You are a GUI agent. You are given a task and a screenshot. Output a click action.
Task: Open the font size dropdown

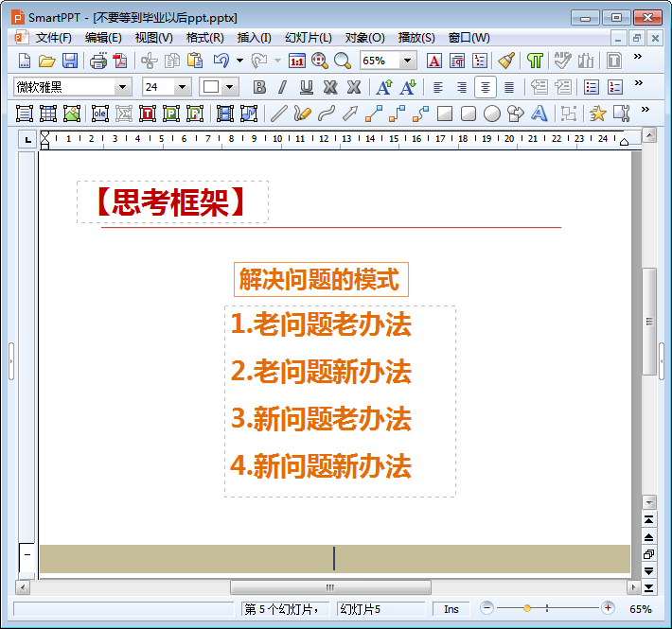(x=182, y=87)
